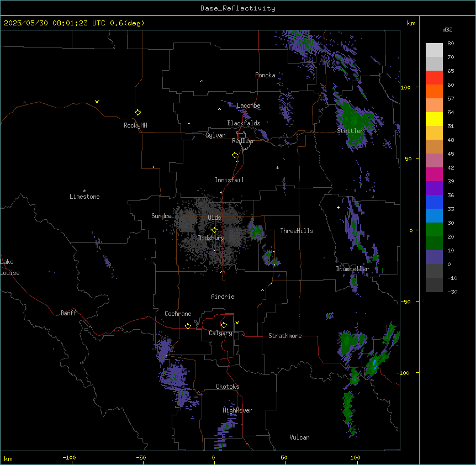Viewport: 476px width, 465px height.
Task: Click the Ponoka town label
Action: click(x=265, y=75)
